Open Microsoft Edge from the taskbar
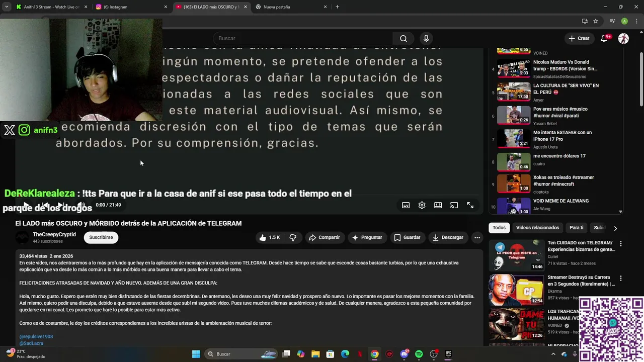Viewport: 644px width, 362px height. point(345,354)
